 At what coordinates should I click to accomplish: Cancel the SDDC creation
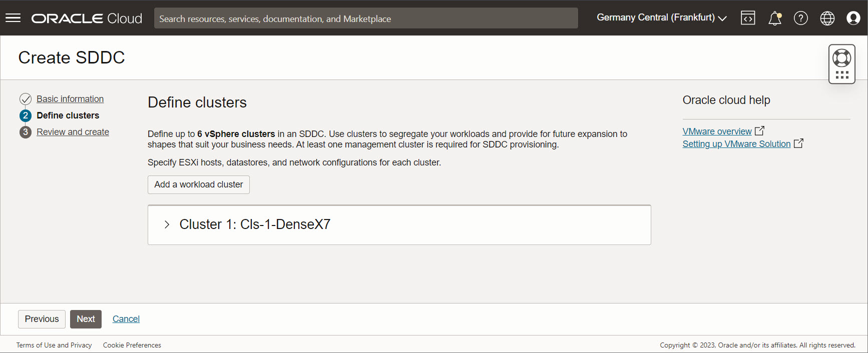tap(126, 319)
